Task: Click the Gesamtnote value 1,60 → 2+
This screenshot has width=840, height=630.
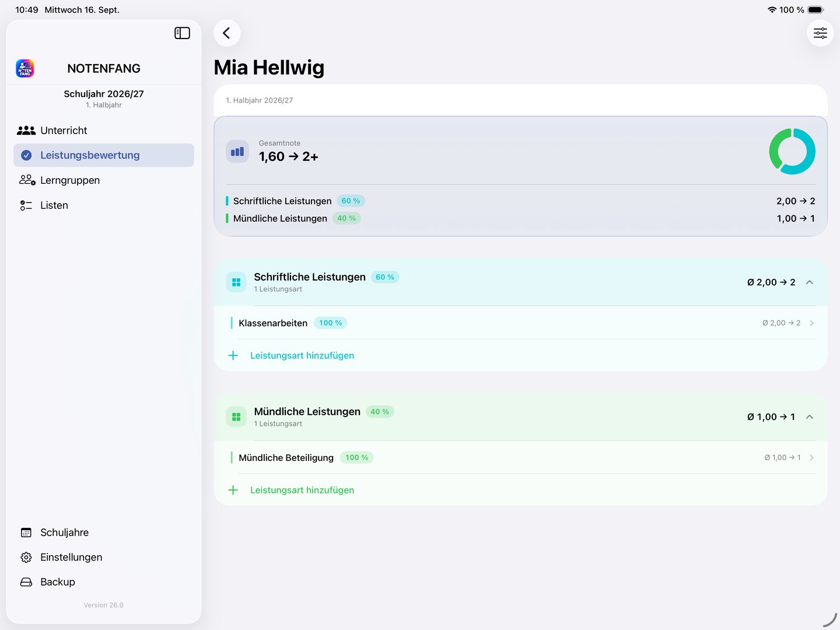Action: pos(289,157)
